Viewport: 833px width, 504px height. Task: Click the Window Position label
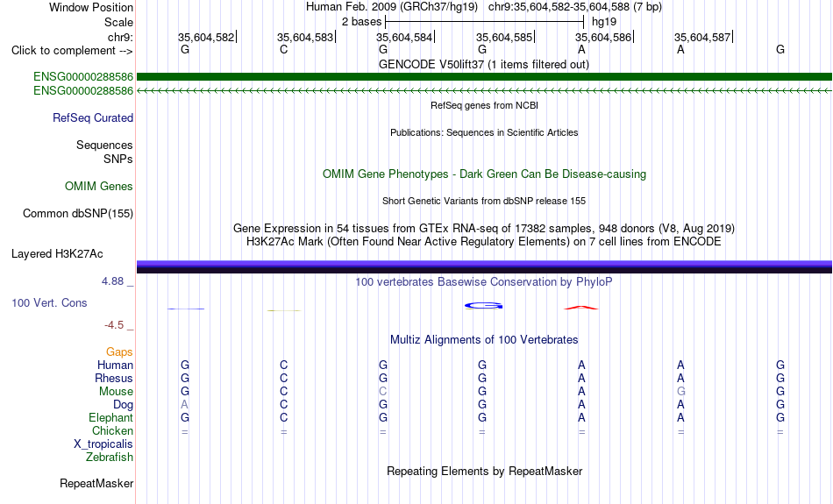91,7
